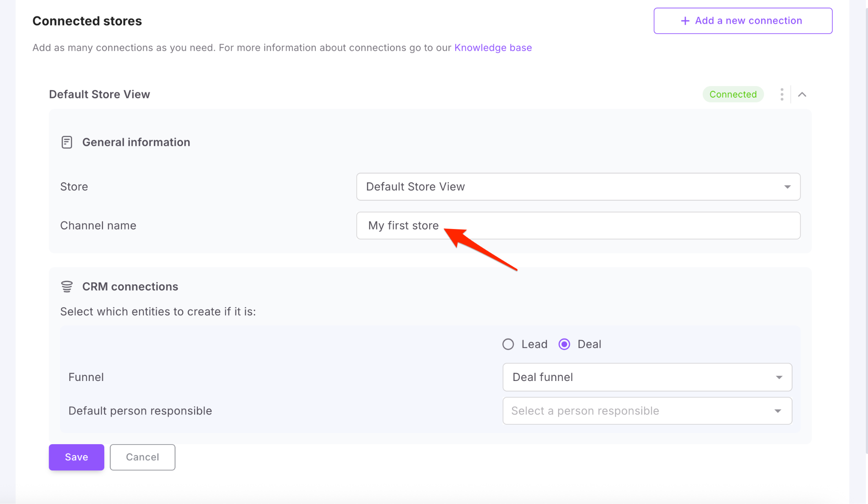868x504 pixels.
Task: Open the Knowledge base link
Action: pos(493,48)
